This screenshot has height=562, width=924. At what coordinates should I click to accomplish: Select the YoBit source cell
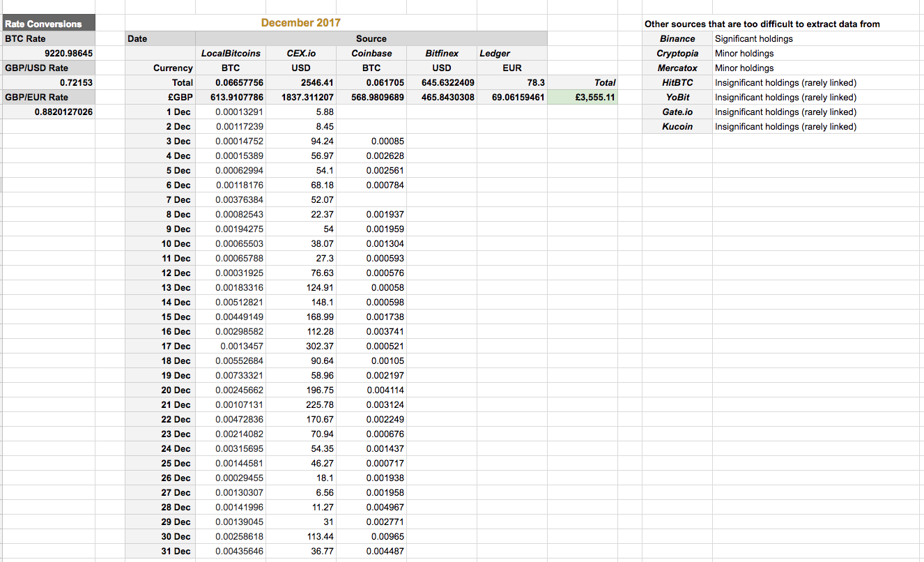point(677,97)
